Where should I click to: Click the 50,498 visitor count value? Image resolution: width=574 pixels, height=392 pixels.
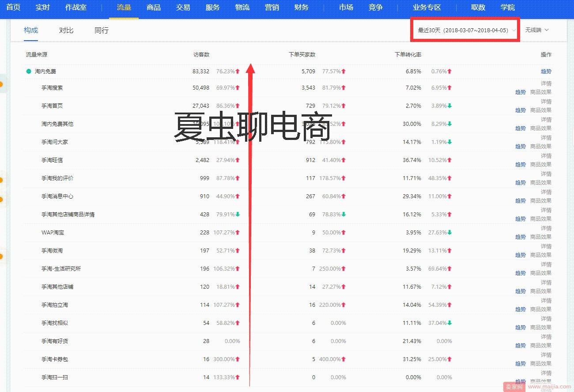[x=201, y=88]
